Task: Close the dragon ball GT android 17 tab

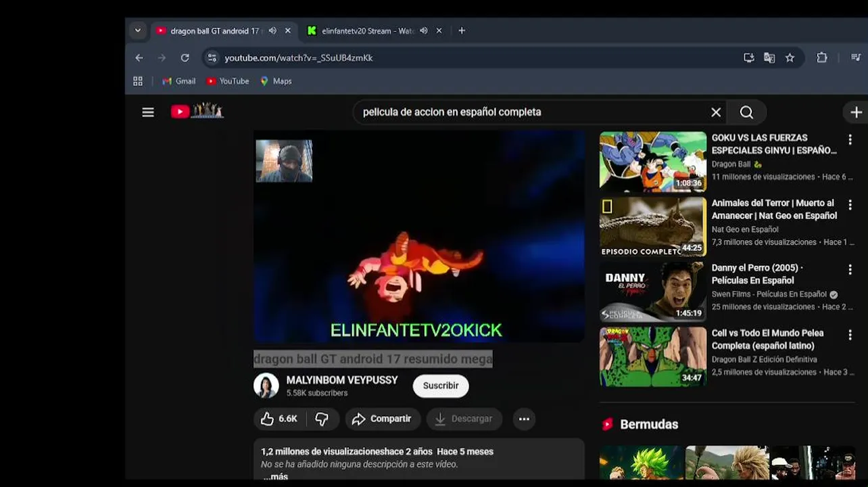Action: (x=288, y=31)
